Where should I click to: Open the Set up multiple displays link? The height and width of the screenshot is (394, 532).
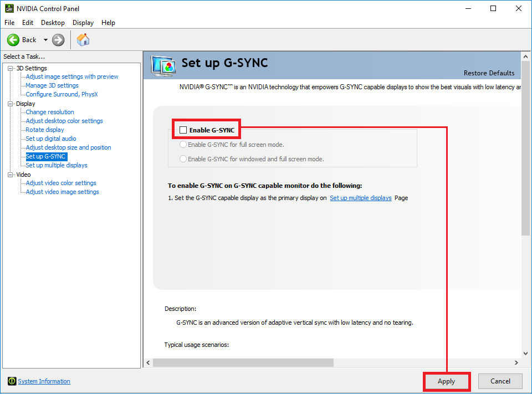pos(361,198)
